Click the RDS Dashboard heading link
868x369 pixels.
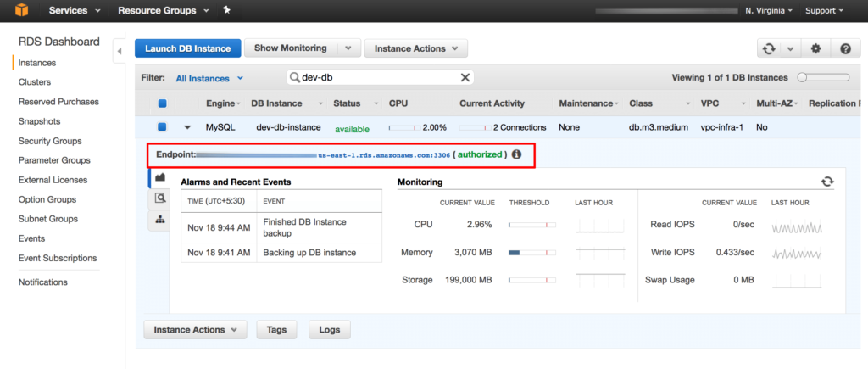[59, 42]
